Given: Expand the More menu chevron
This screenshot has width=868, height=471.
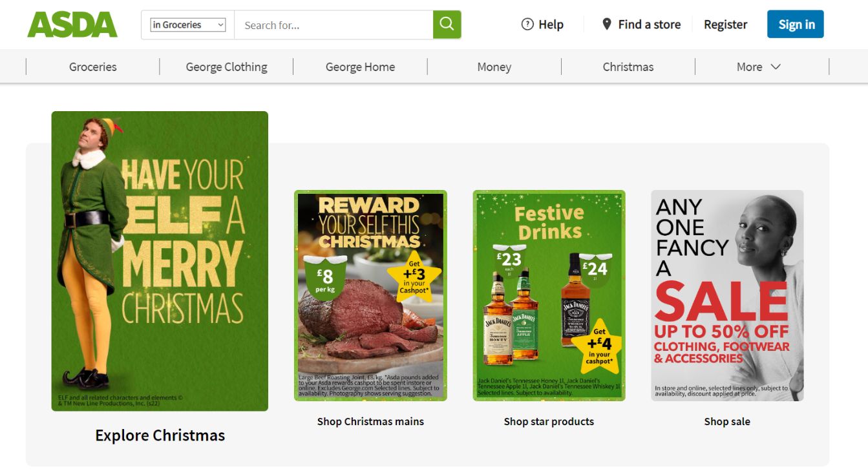Looking at the screenshot, I should coord(776,67).
